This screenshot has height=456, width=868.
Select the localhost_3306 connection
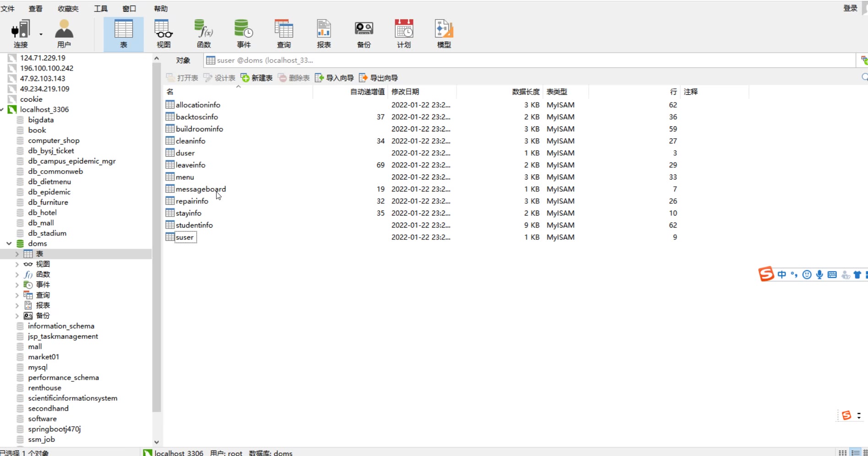[x=44, y=109]
